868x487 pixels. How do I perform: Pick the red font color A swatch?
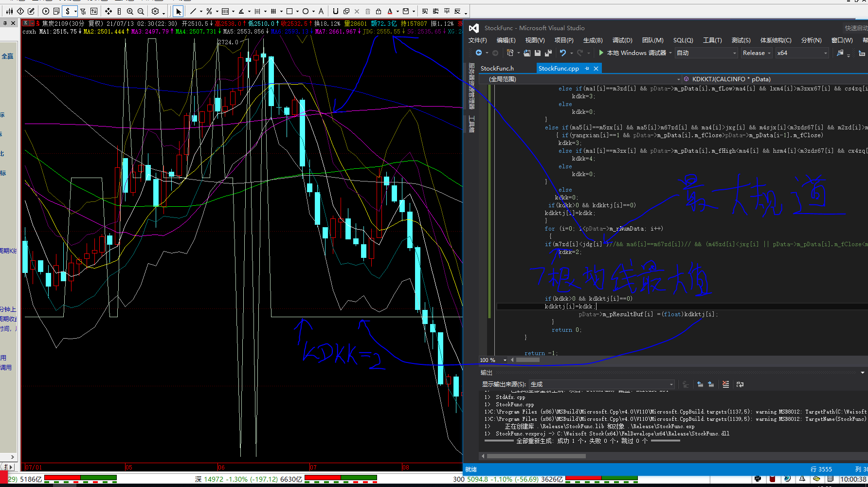pos(390,11)
